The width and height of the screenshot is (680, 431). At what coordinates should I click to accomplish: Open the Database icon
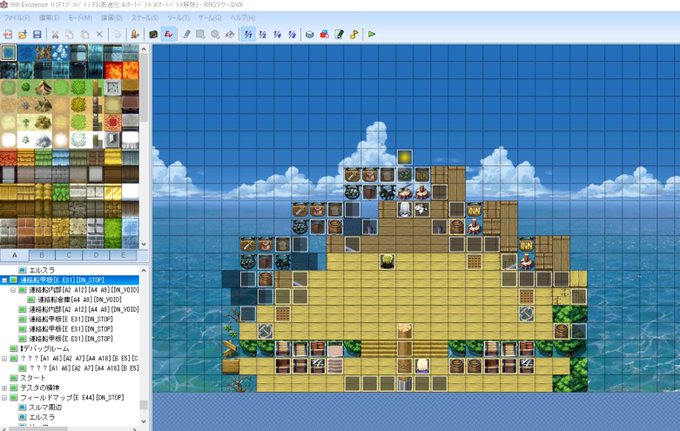tap(310, 34)
